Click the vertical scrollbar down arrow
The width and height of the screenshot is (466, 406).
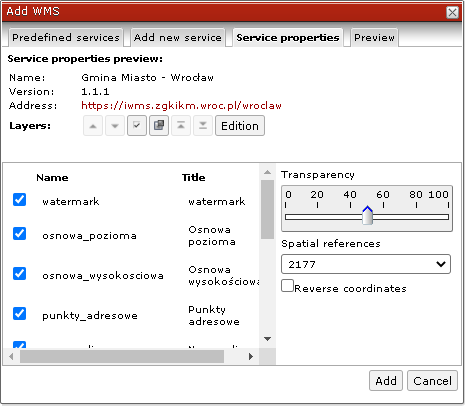tap(267, 339)
